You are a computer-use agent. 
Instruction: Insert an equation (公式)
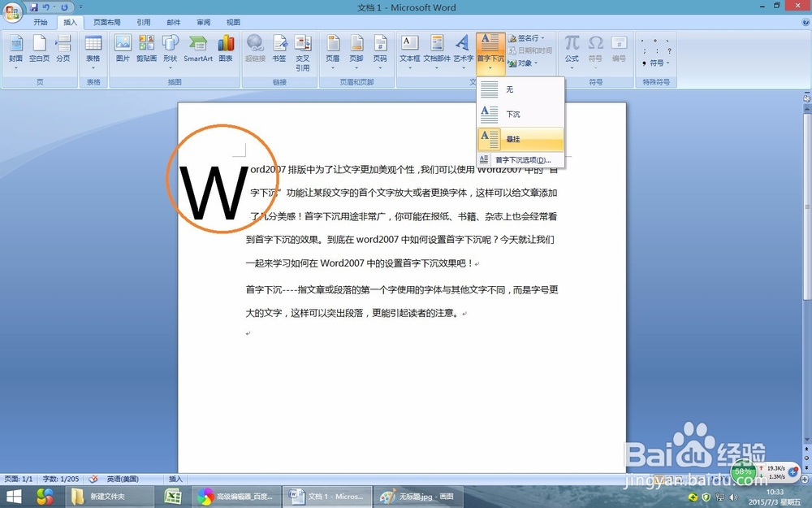[x=572, y=53]
